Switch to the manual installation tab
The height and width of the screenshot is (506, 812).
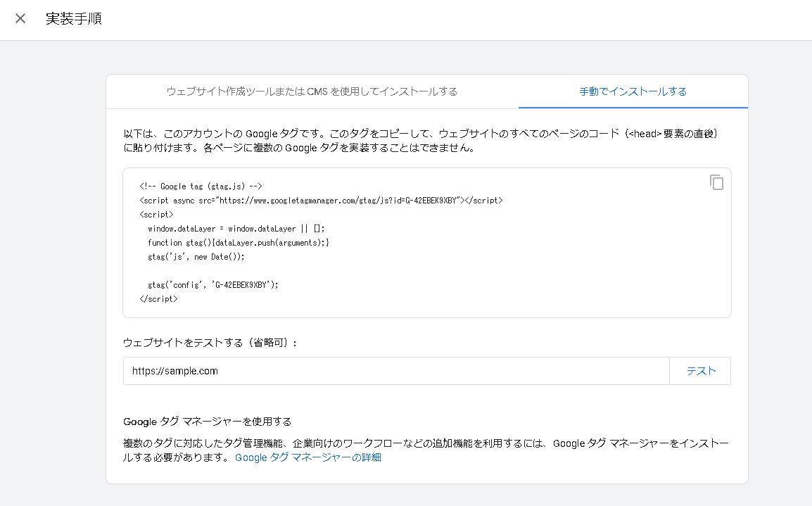[632, 91]
